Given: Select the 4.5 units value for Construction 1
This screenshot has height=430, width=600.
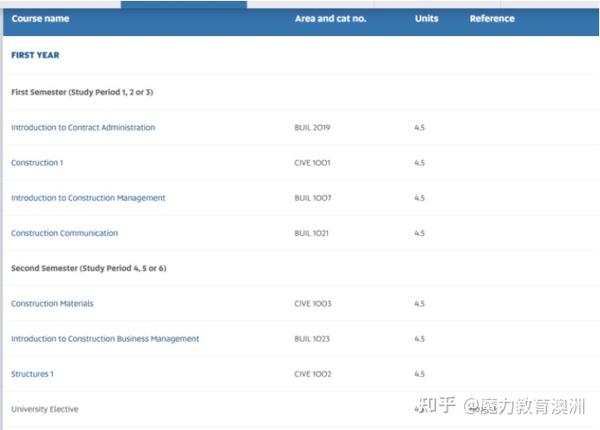Looking at the screenshot, I should (x=419, y=163).
